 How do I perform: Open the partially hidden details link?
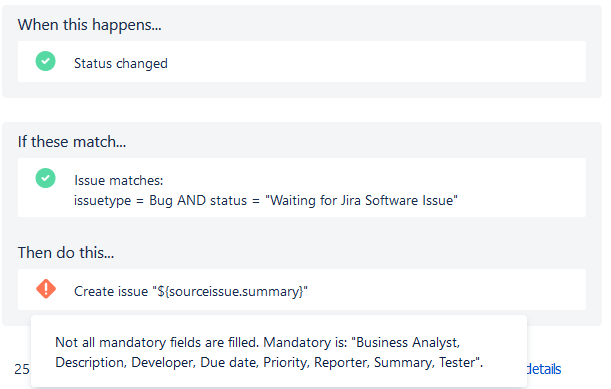tap(544, 369)
